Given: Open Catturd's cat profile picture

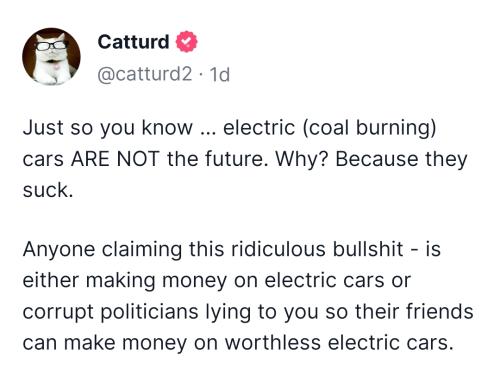Looking at the screenshot, I should pyautogui.click(x=51, y=56).
